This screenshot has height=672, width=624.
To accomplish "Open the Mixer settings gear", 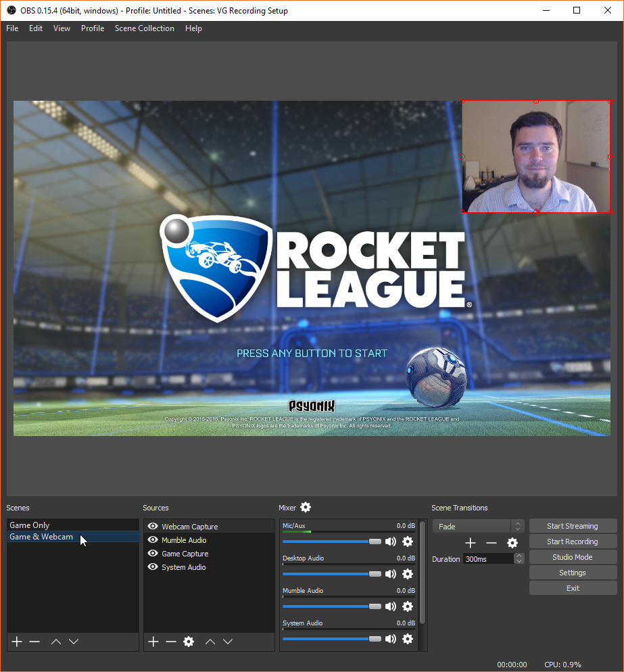I will (305, 508).
